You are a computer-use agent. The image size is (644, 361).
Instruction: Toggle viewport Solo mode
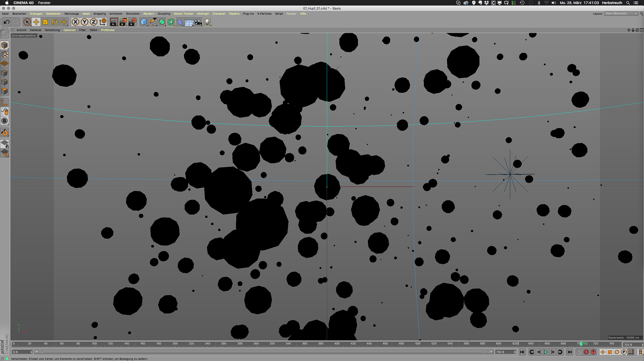tap(5, 121)
